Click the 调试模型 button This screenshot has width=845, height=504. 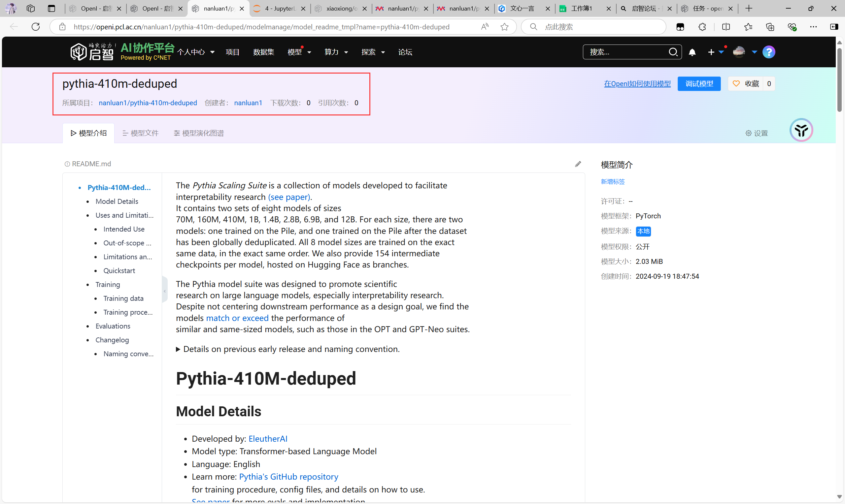tap(699, 83)
